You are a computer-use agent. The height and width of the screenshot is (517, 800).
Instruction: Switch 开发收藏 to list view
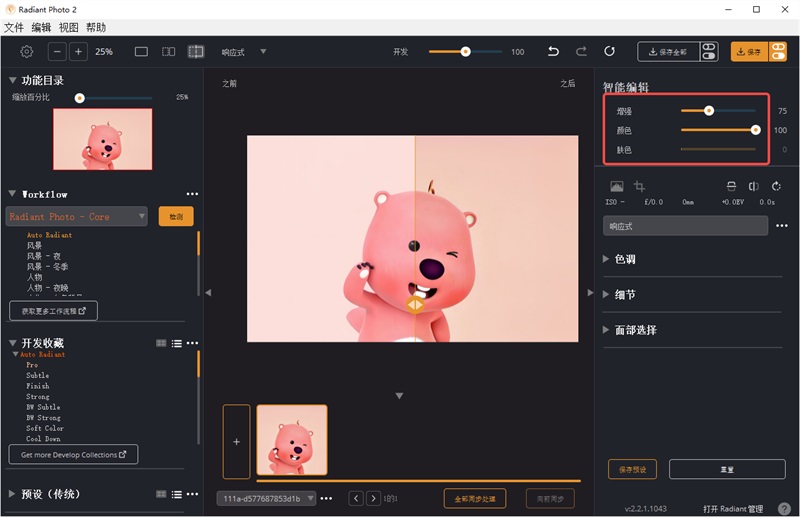pos(177,343)
